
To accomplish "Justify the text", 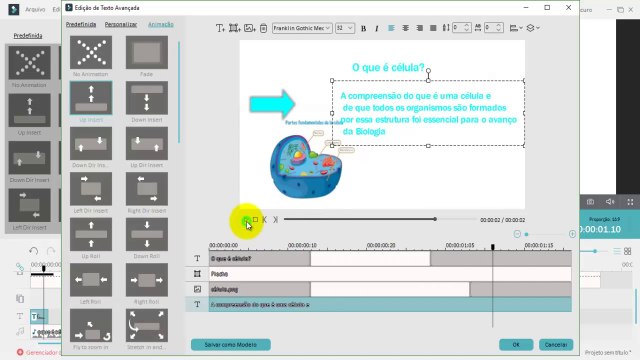I will click(x=433, y=28).
